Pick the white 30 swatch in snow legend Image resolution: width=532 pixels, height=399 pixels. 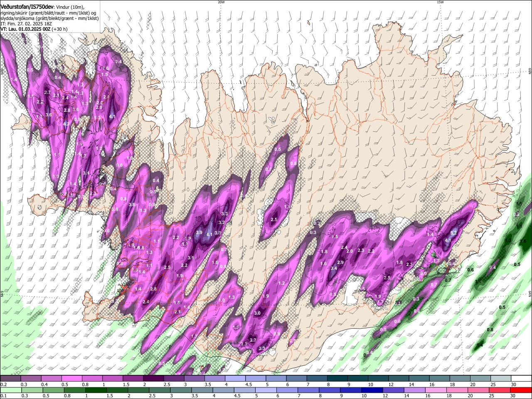[x=521, y=379]
